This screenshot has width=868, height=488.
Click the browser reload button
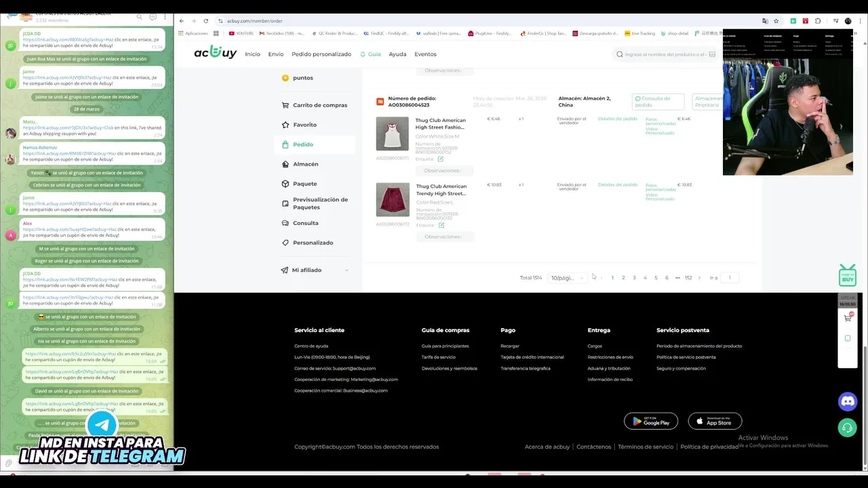206,21
